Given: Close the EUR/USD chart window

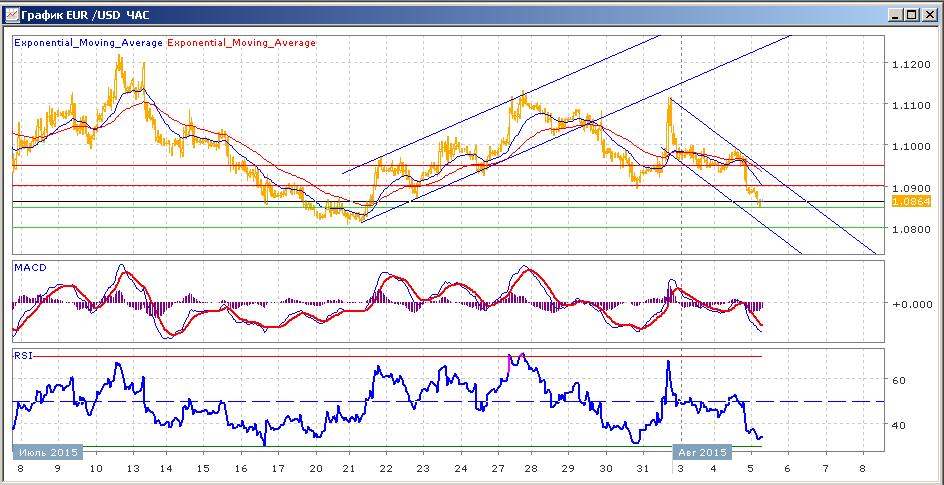Looking at the screenshot, I should [927, 15].
